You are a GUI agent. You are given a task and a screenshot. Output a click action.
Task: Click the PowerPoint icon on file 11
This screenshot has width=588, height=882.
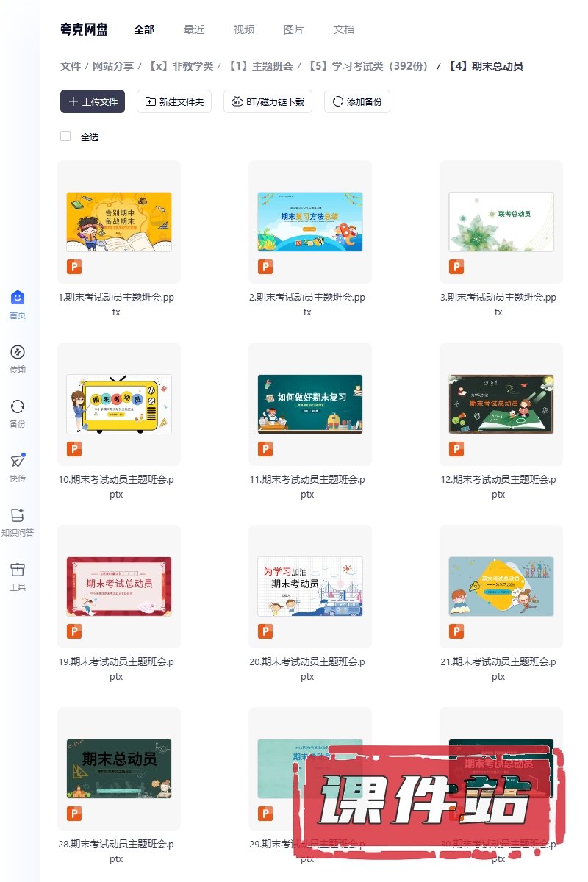[x=265, y=449]
